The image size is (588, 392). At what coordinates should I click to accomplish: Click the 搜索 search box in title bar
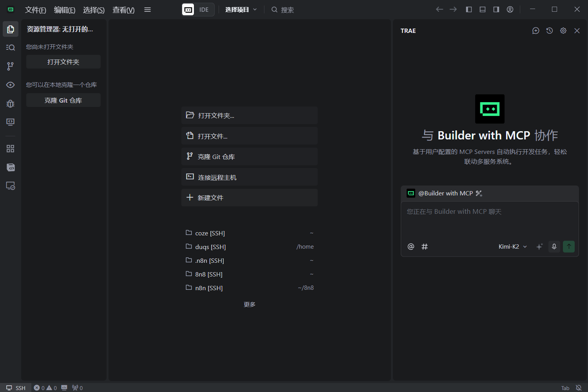click(x=283, y=10)
